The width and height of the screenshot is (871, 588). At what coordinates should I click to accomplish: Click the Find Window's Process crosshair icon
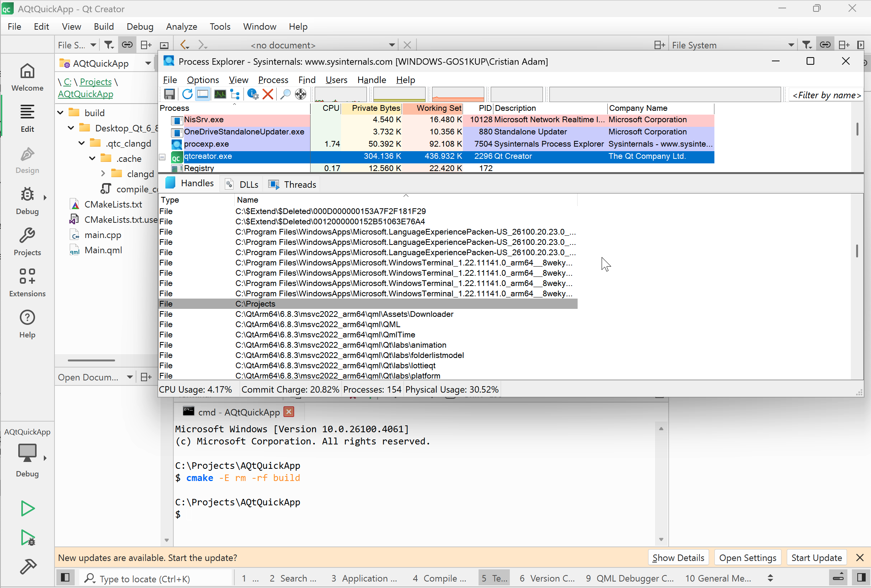click(x=301, y=94)
